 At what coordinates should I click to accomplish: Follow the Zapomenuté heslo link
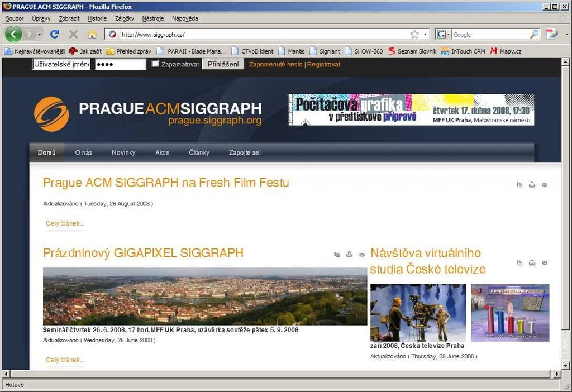point(276,64)
